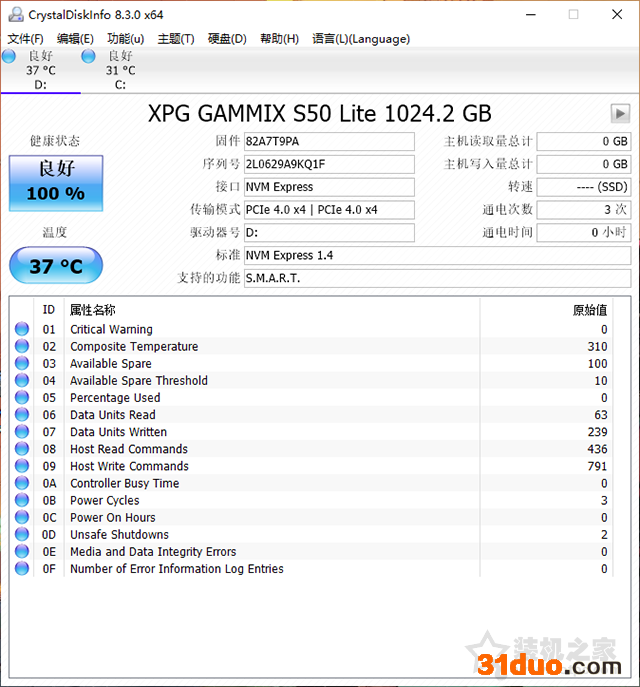Click the 温度 label above temperature

pos(55,232)
